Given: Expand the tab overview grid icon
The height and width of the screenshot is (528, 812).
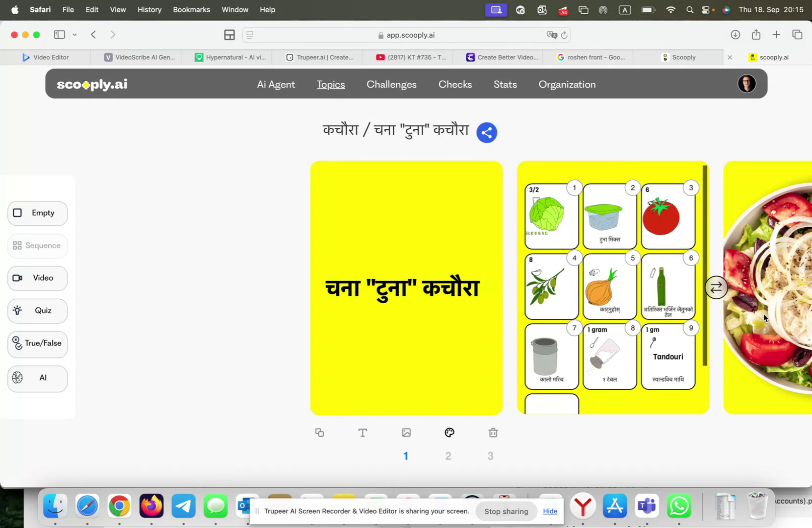Looking at the screenshot, I should pyautogui.click(x=229, y=34).
